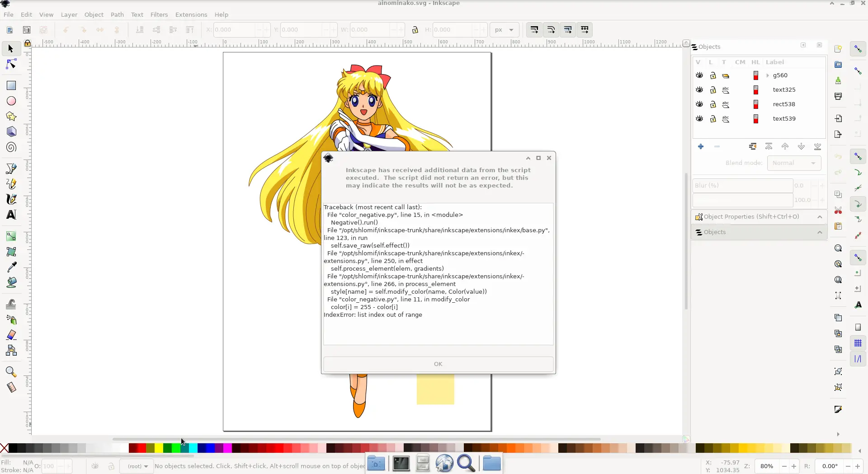Select the Measure ruler tool

coord(11,387)
